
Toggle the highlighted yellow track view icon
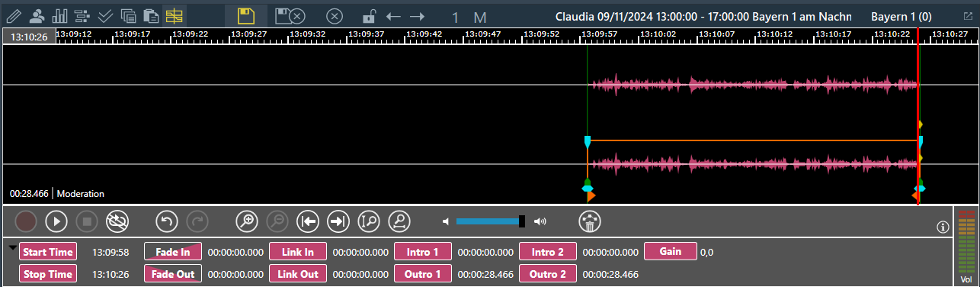coord(175,15)
